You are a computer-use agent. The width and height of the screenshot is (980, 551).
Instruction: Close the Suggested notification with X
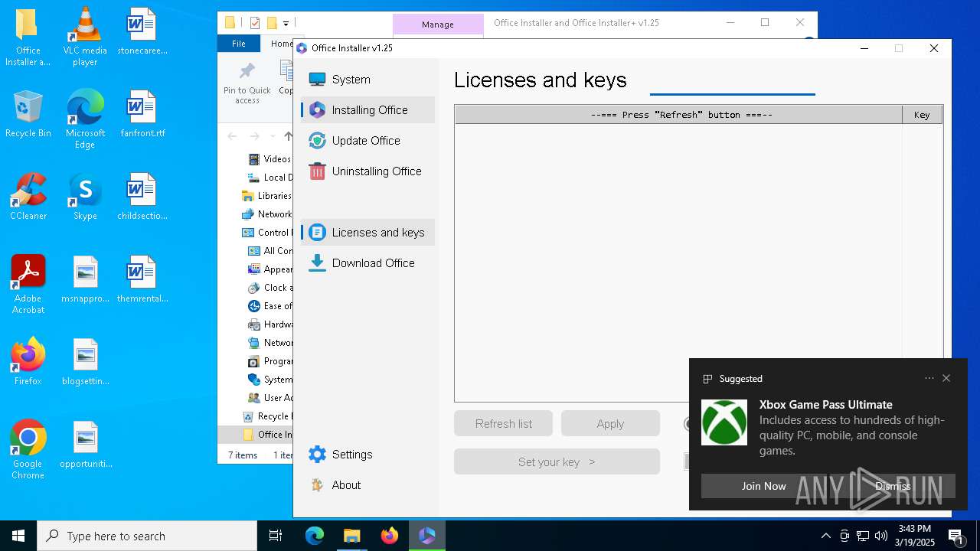pos(946,378)
